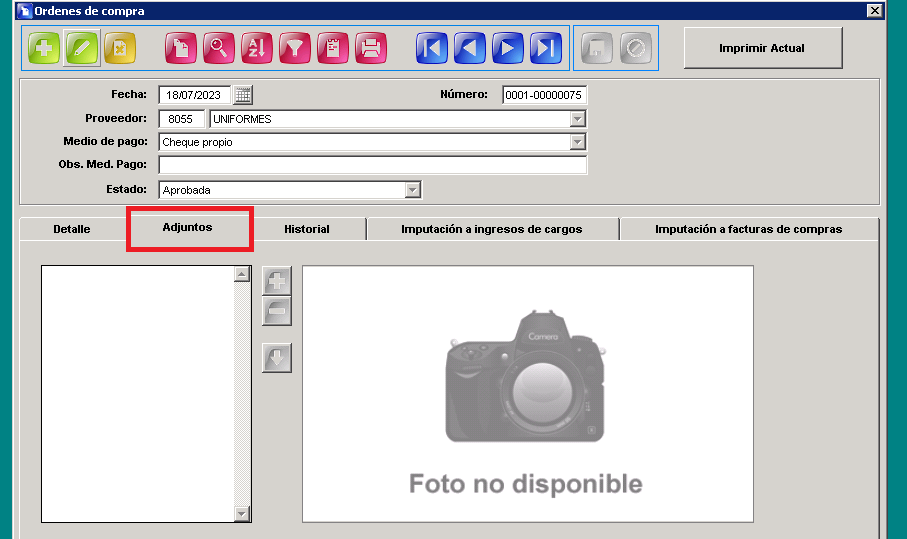Click the red clipboard report icon
Viewport: 907px width, 539px height.
click(333, 48)
